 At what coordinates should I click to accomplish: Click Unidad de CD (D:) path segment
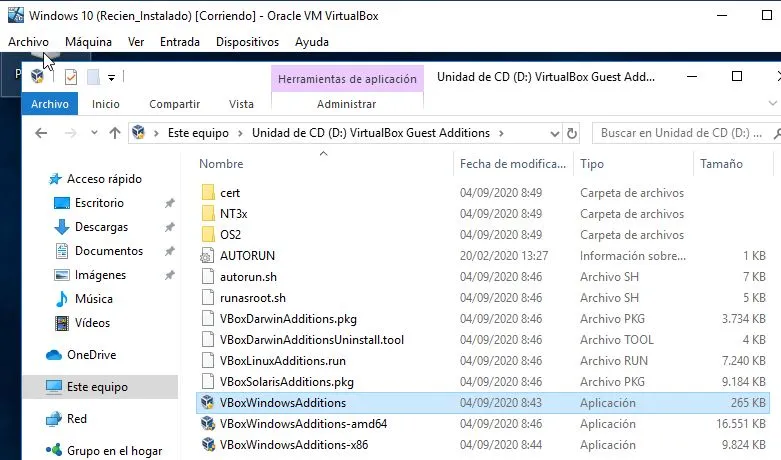click(371, 133)
